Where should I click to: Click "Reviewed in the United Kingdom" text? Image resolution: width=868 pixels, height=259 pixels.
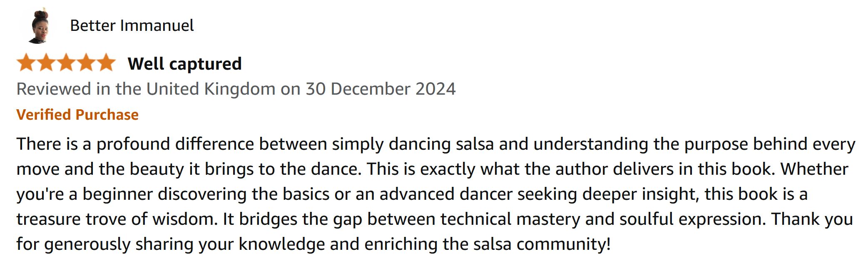coord(146,89)
